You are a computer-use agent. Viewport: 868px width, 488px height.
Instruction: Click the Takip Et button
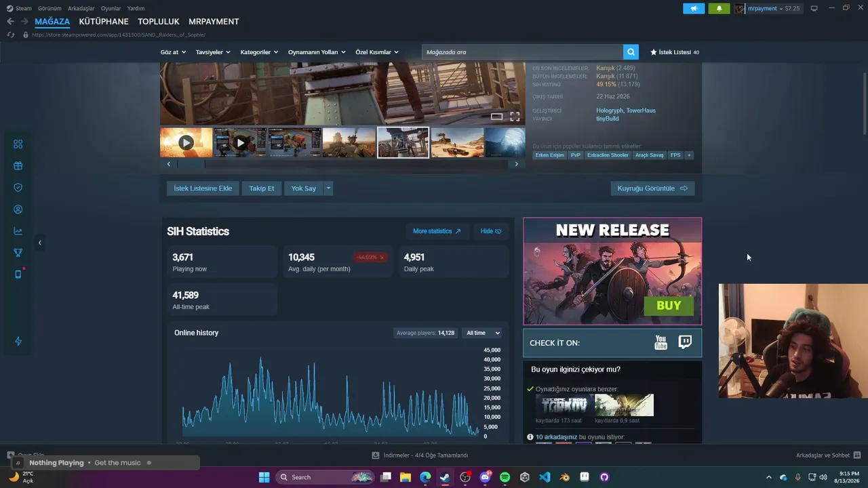pos(262,188)
